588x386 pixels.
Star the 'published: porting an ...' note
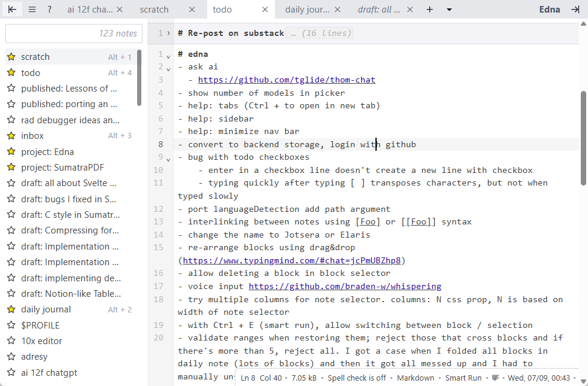[x=11, y=104]
